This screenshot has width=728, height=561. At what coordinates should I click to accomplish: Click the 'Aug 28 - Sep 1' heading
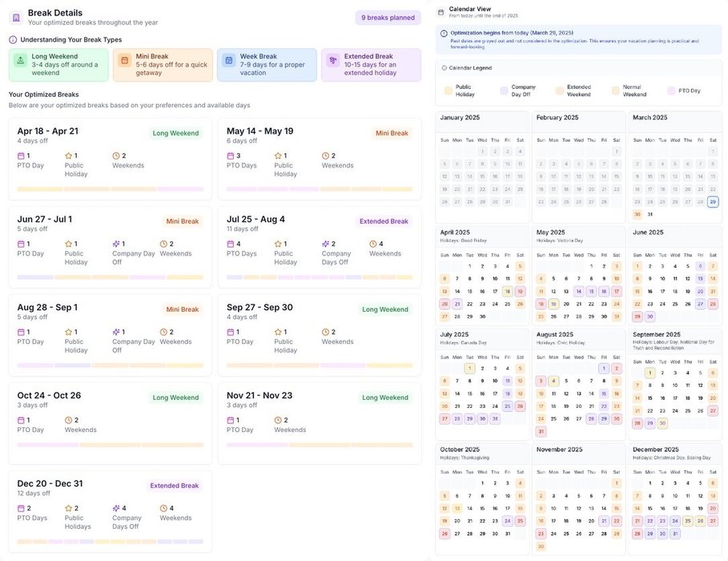pyautogui.click(x=47, y=308)
